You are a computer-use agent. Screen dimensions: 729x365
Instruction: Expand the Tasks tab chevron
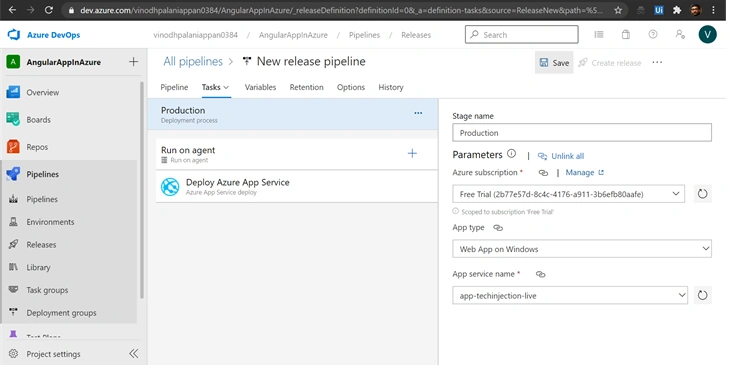pos(226,87)
